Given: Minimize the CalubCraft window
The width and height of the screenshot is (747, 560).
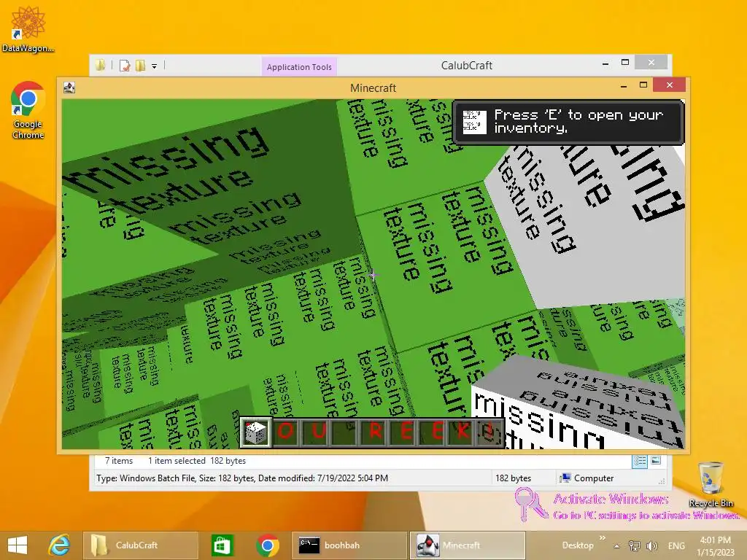Looking at the screenshot, I should [x=605, y=63].
